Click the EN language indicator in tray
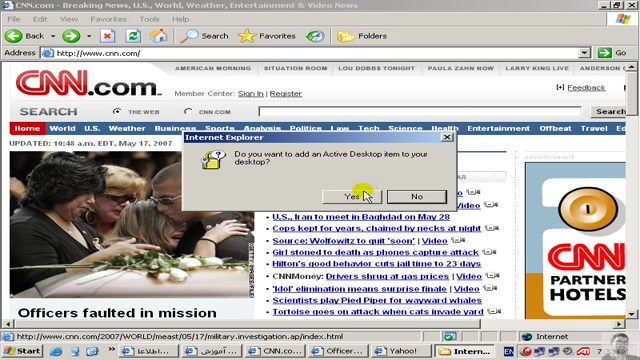640x360 pixels. tap(509, 351)
